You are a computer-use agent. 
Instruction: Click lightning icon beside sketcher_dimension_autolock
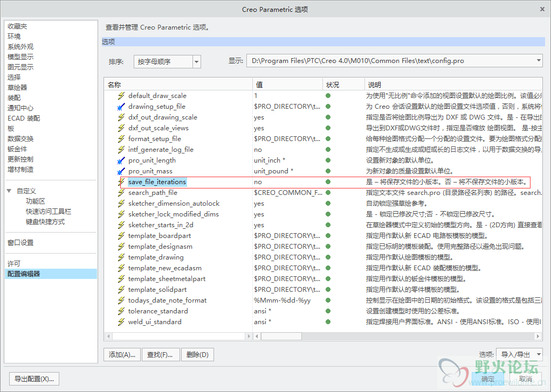tap(121, 203)
